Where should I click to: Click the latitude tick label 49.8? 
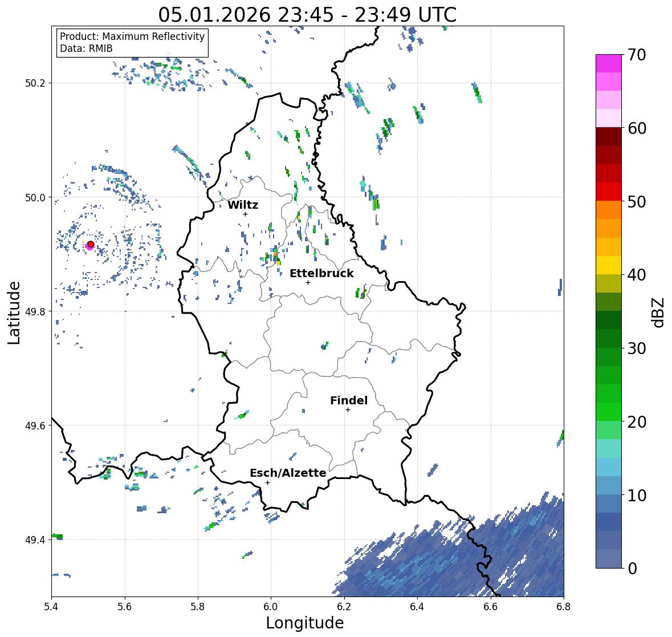pos(34,311)
